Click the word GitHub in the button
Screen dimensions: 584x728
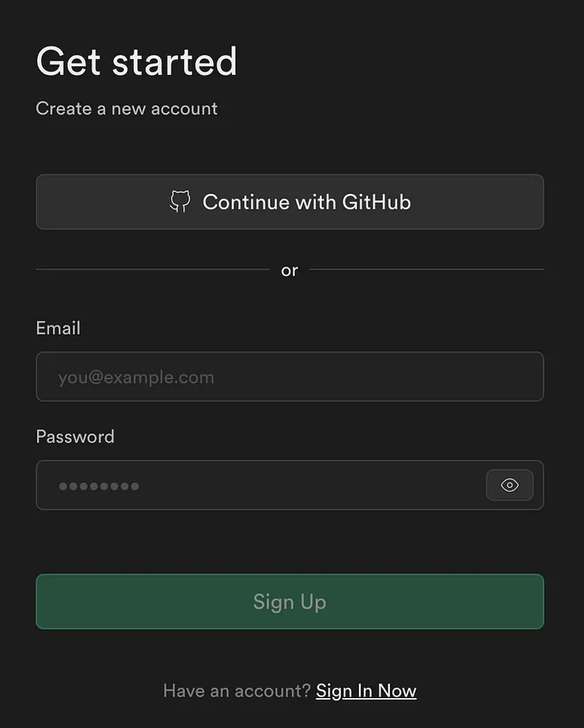pyautogui.click(x=376, y=202)
